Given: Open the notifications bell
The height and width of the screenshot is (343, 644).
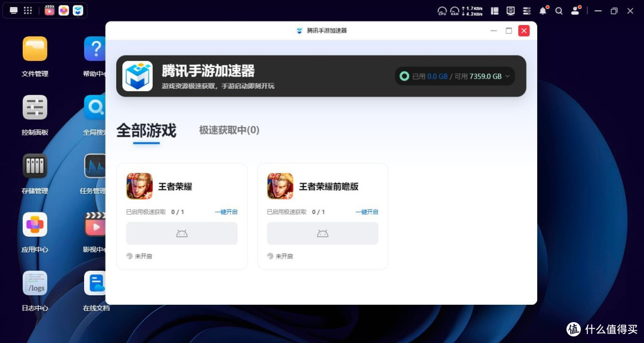Looking at the screenshot, I should pos(543,11).
